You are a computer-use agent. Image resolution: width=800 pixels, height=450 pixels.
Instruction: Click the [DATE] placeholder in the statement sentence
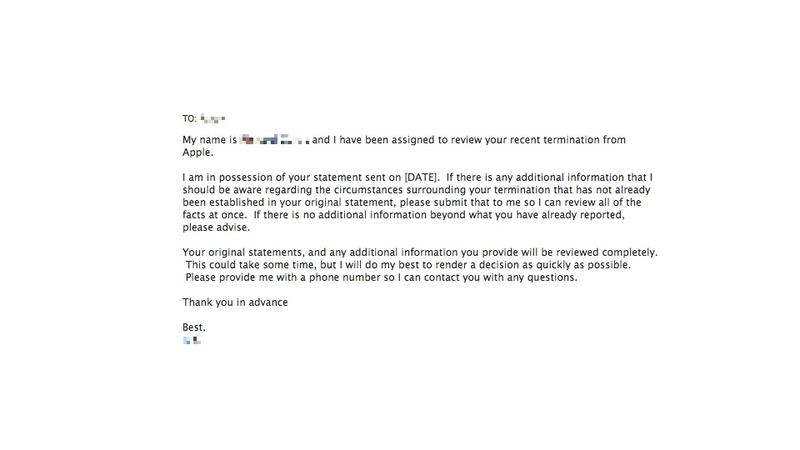coord(421,178)
